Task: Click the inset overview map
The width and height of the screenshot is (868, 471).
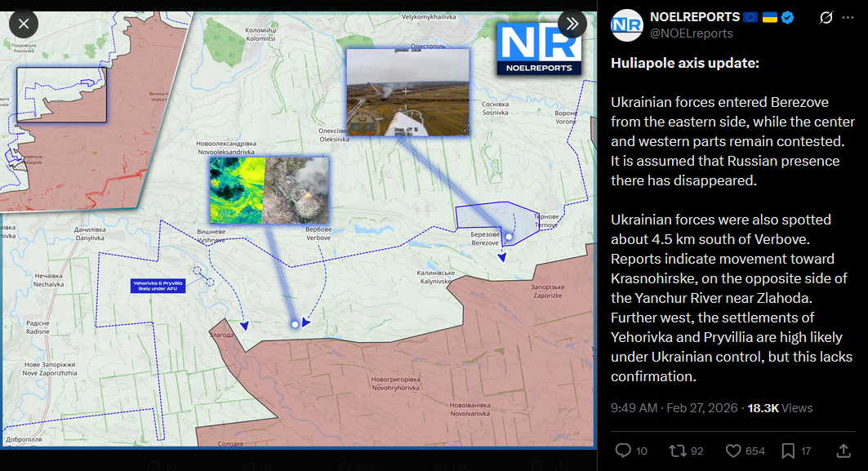Action: (x=91, y=111)
